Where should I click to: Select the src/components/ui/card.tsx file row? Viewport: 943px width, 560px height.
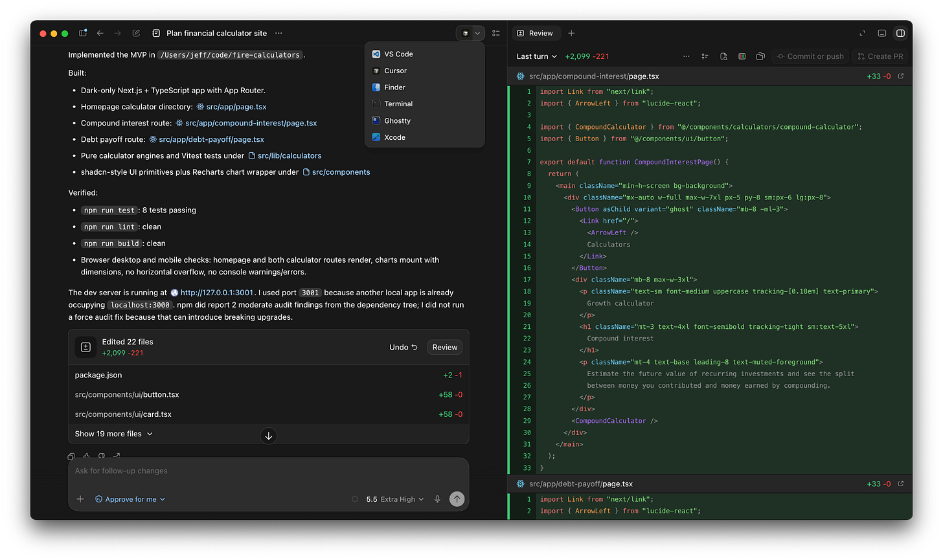pyautogui.click(x=268, y=414)
